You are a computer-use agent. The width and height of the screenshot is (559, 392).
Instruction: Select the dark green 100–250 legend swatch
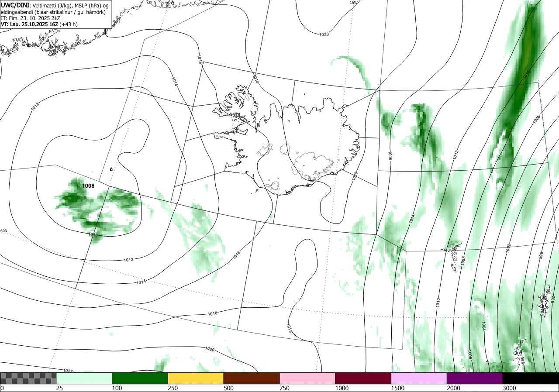pyautogui.click(x=140, y=378)
